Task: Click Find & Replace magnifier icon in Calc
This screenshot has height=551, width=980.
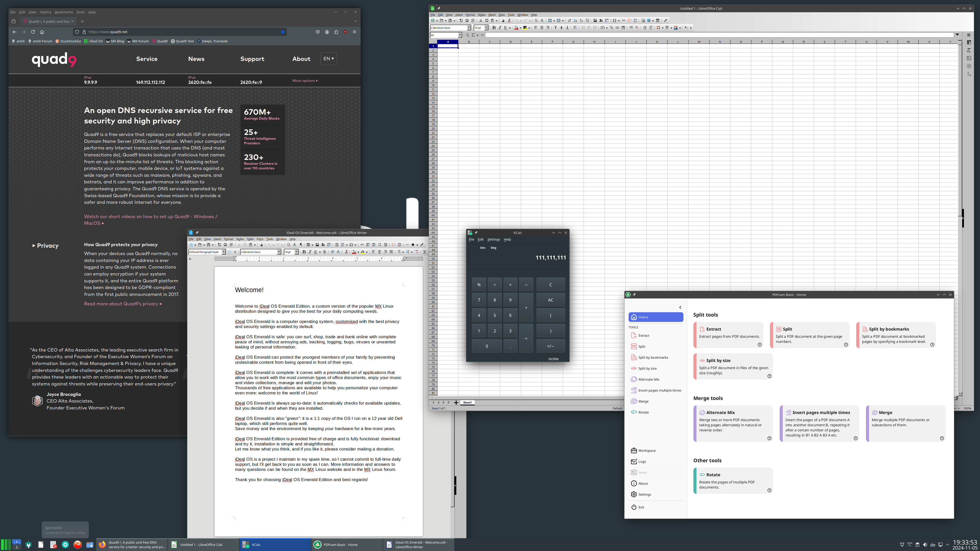Action: pyautogui.click(x=536, y=20)
